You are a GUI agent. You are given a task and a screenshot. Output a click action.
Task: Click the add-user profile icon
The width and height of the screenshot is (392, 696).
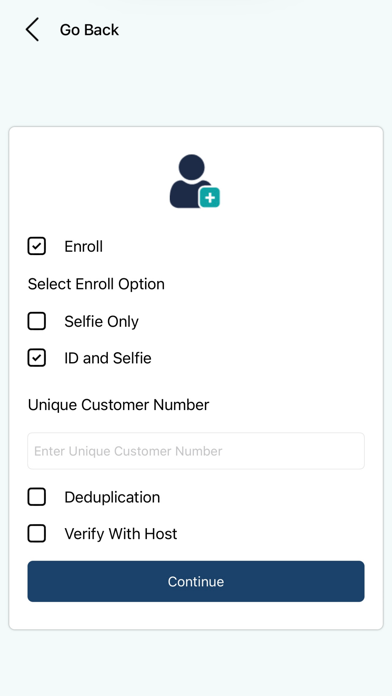(195, 181)
